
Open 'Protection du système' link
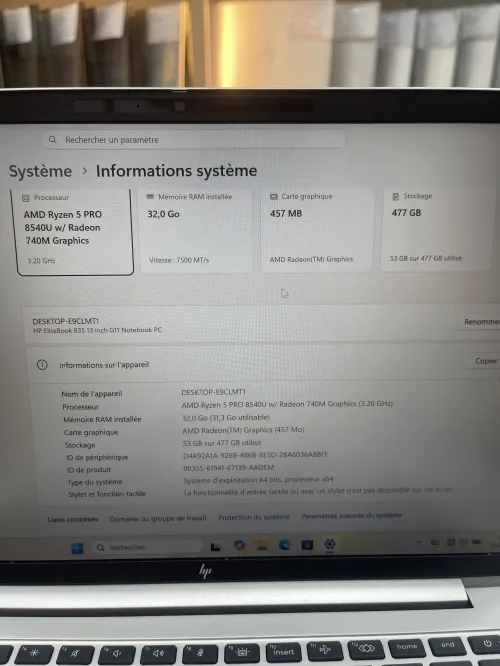pyautogui.click(x=254, y=517)
